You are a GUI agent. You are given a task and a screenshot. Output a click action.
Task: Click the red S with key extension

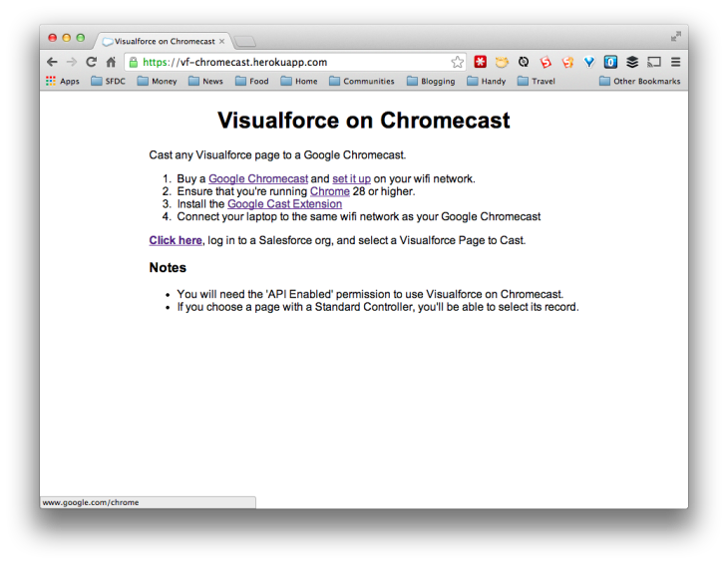pyautogui.click(x=567, y=62)
